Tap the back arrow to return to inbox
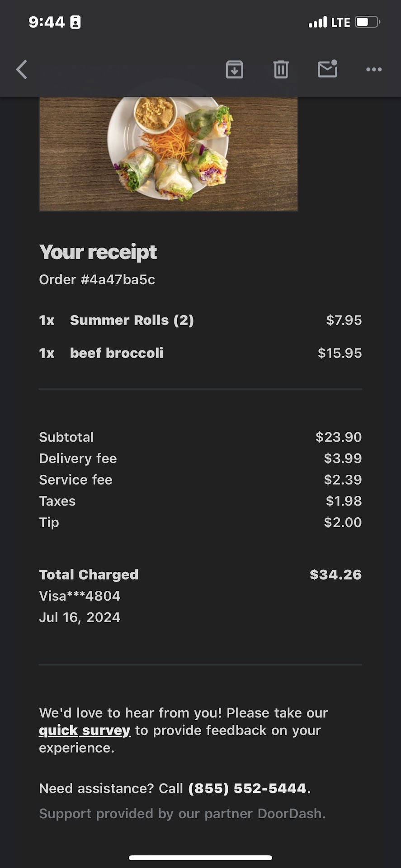Image resolution: width=401 pixels, height=868 pixels. tap(22, 70)
